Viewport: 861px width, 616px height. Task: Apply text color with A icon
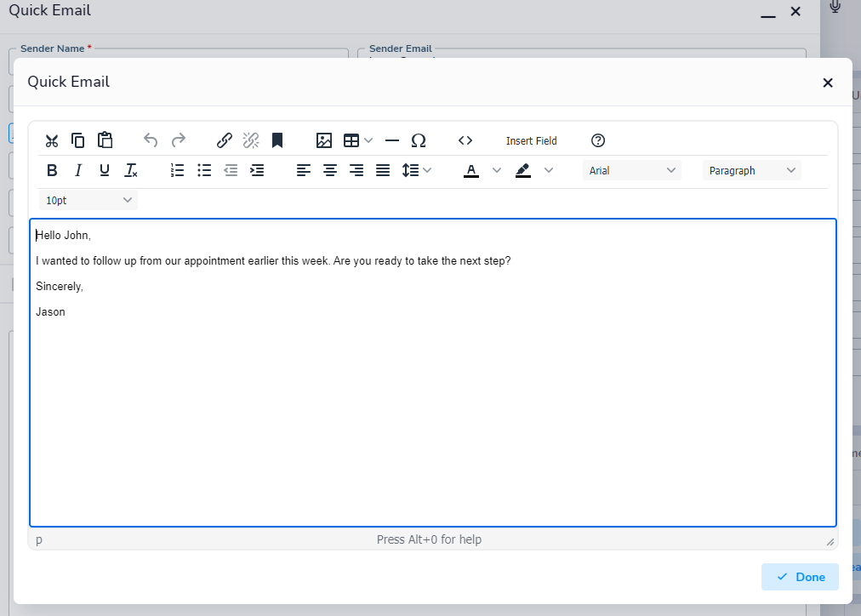pyautogui.click(x=471, y=171)
